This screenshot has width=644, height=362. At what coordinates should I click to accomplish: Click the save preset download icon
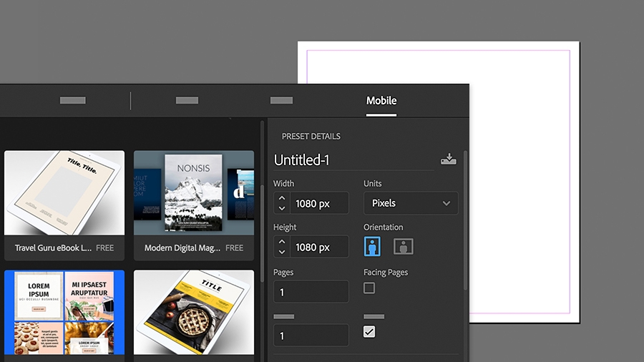click(449, 160)
